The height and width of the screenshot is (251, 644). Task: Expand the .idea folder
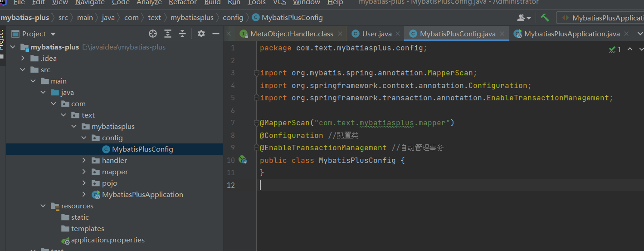coord(23,59)
